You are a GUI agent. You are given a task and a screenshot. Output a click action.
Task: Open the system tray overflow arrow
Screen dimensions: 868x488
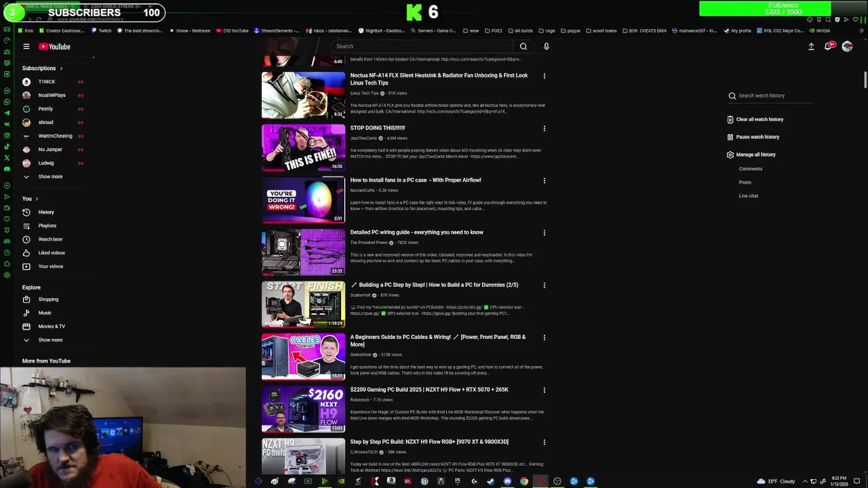click(x=806, y=481)
